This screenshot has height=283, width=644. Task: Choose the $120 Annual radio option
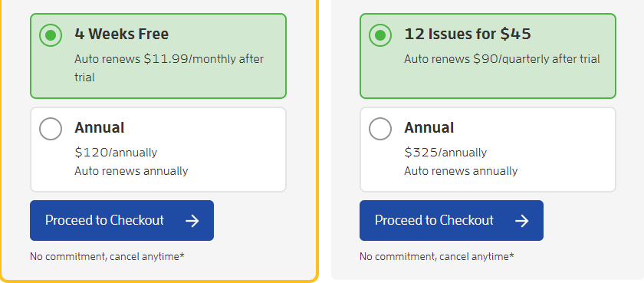(51, 129)
